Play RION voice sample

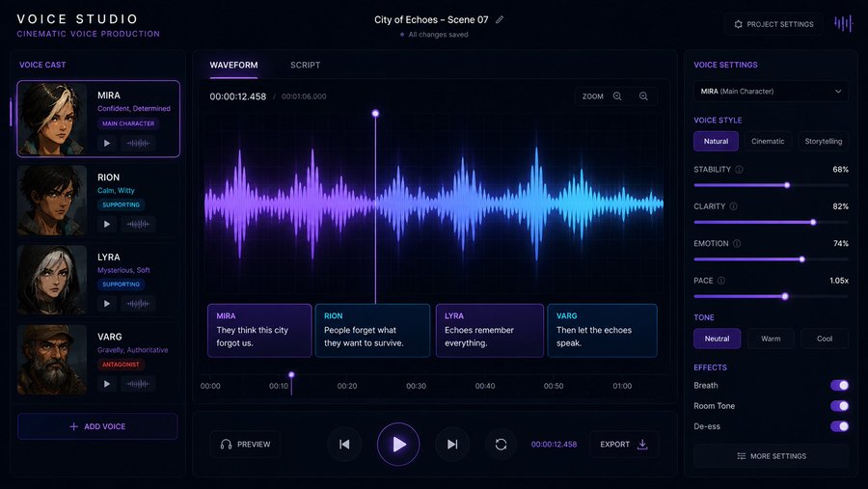pyautogui.click(x=107, y=225)
